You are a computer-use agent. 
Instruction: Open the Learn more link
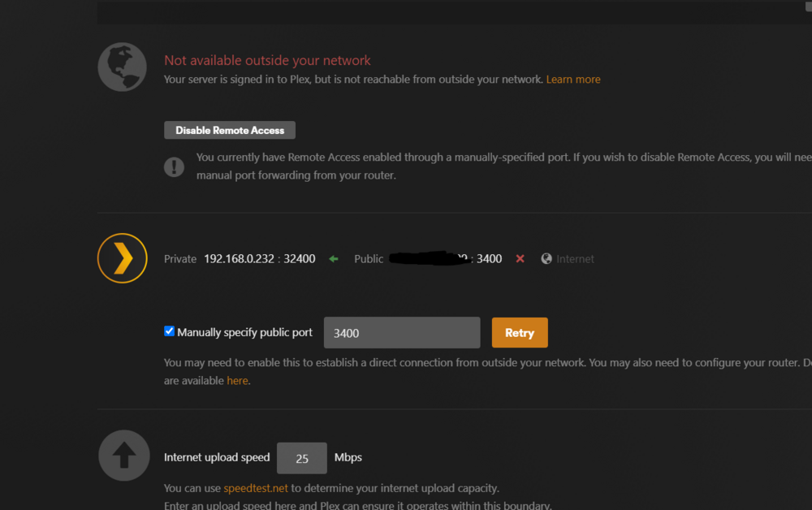tap(572, 80)
